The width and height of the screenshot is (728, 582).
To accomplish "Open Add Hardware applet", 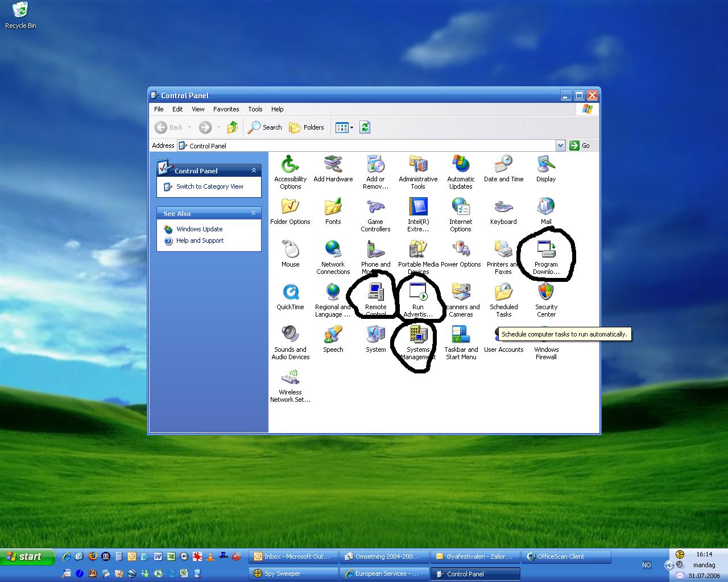I will point(333,165).
